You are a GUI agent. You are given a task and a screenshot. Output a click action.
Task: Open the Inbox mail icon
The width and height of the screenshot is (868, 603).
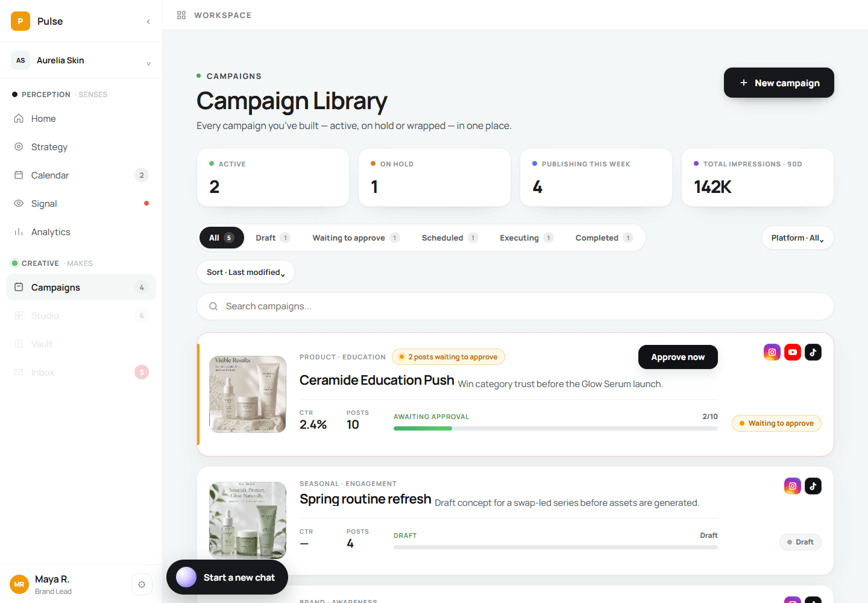click(x=19, y=372)
